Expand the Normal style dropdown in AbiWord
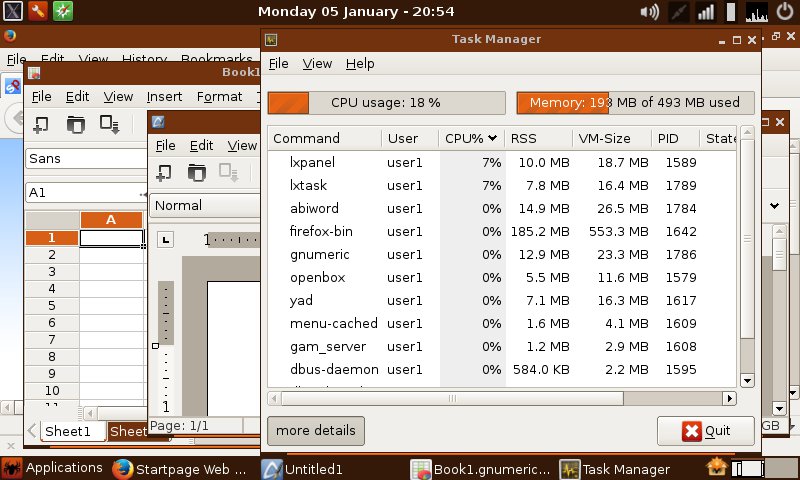Screen dimensions: 800x480 204,205
